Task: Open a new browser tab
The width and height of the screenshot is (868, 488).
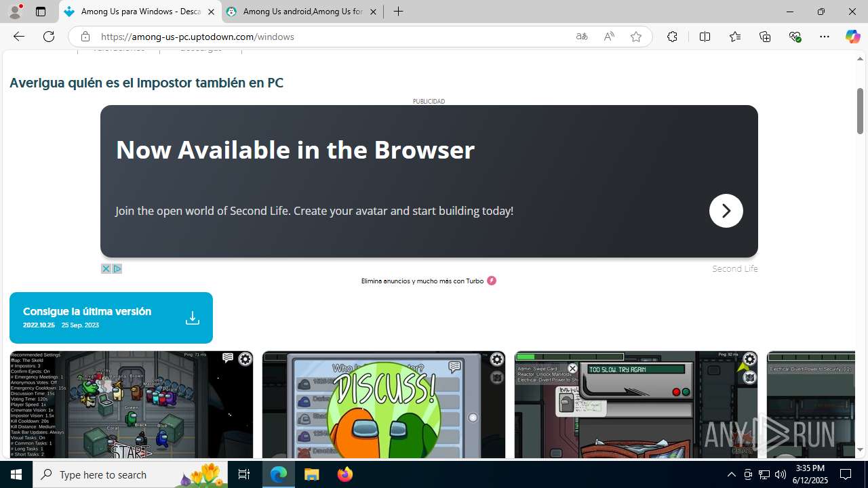Action: tap(399, 12)
